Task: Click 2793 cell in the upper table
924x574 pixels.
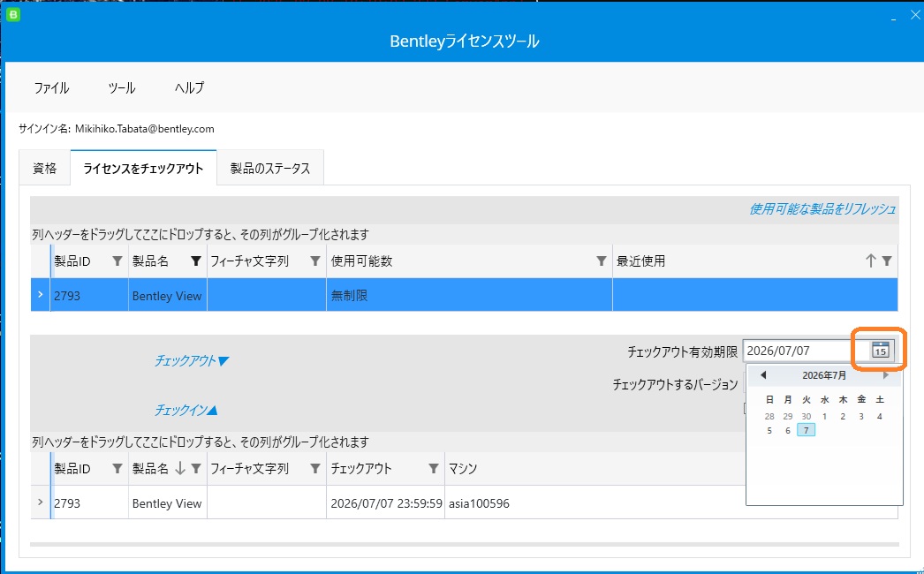Action: click(x=89, y=295)
